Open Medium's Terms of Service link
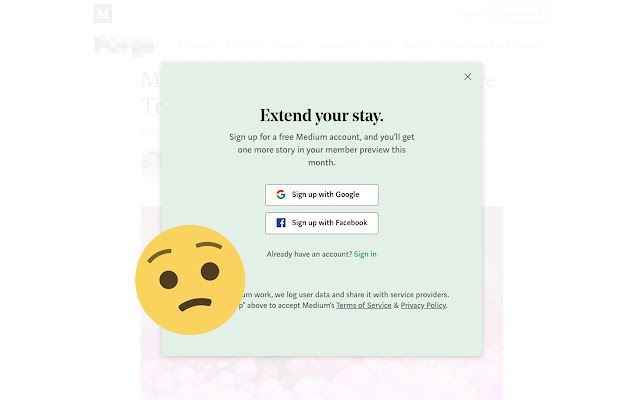This screenshot has height=400, width=640. point(363,305)
